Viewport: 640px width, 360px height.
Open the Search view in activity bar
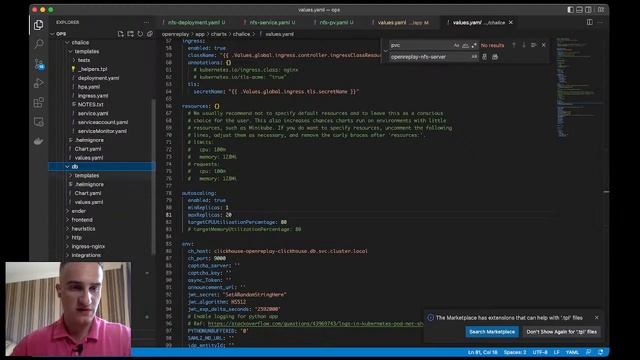[39, 44]
